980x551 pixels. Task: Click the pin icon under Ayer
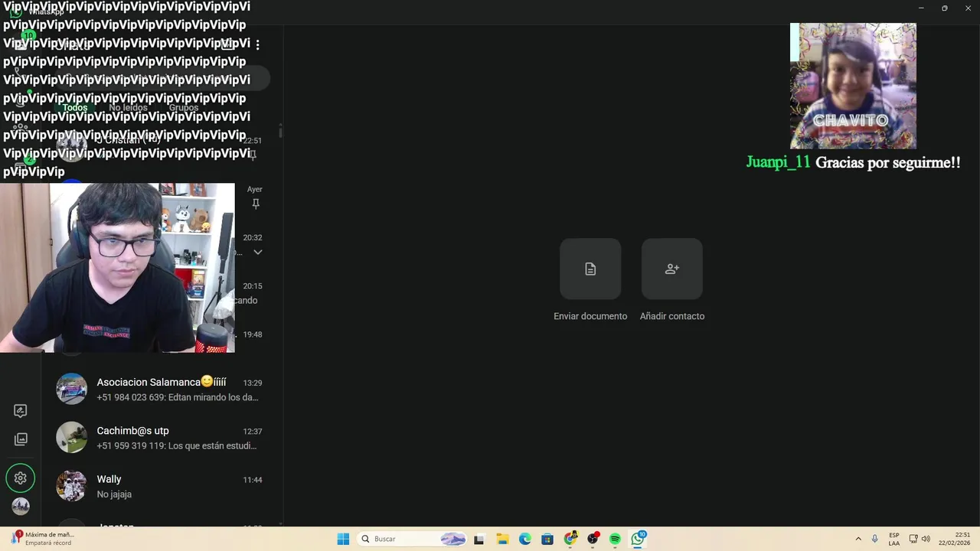click(256, 204)
